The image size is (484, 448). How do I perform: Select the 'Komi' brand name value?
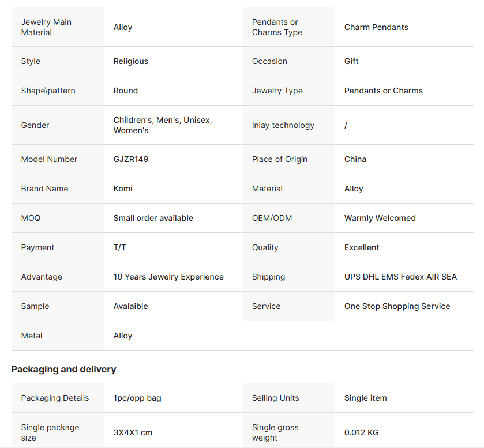click(123, 189)
